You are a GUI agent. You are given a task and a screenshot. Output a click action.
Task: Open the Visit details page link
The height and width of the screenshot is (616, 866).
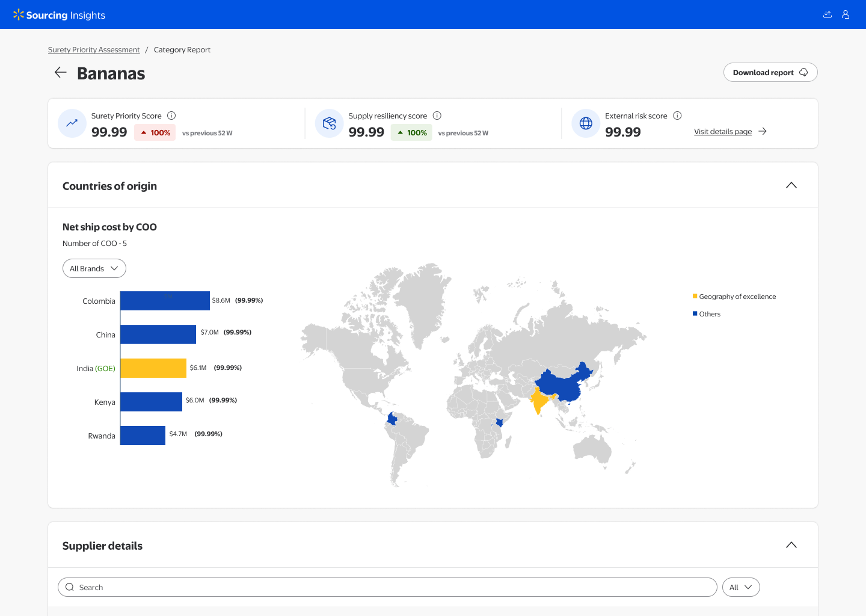coord(723,132)
